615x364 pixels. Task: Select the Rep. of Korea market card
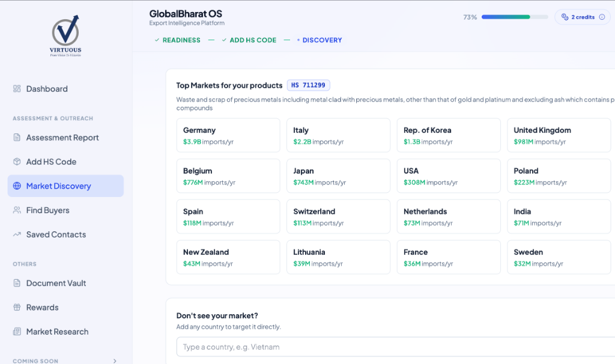(x=449, y=135)
